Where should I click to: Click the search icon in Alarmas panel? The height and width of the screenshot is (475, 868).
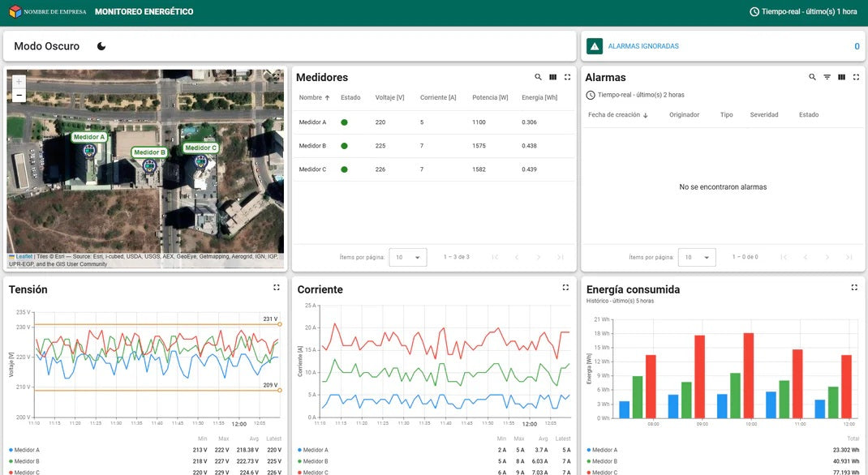coord(812,77)
